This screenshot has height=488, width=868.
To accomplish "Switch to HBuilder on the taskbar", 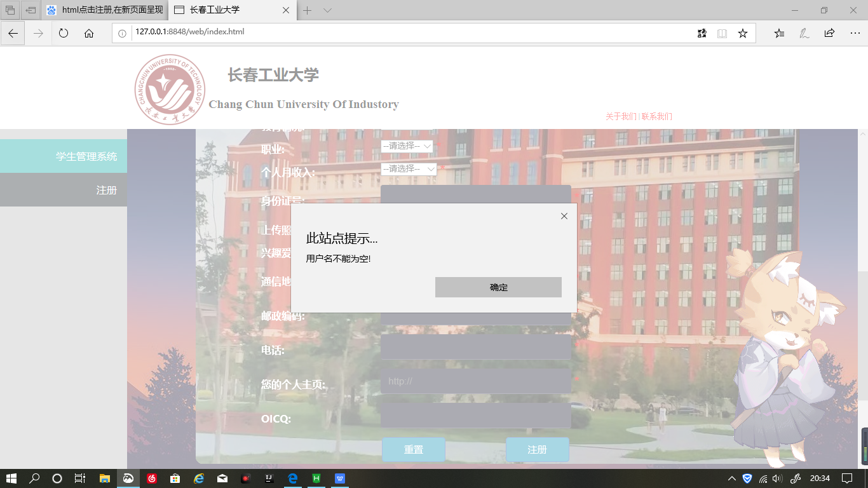I will (316, 478).
